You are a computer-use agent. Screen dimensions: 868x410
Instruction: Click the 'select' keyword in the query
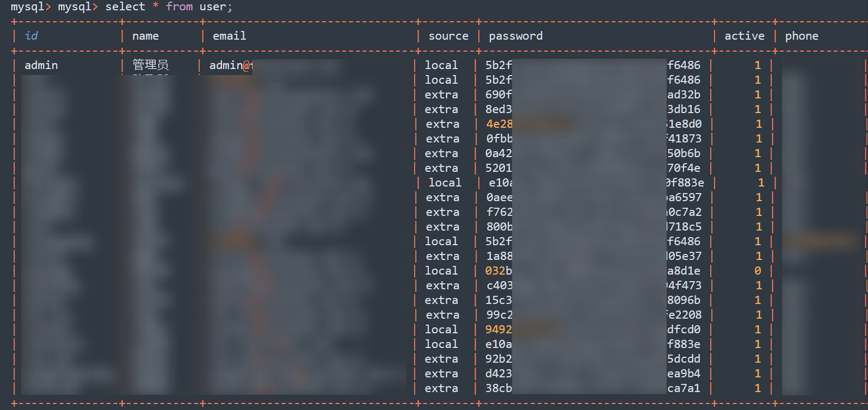[x=125, y=7]
